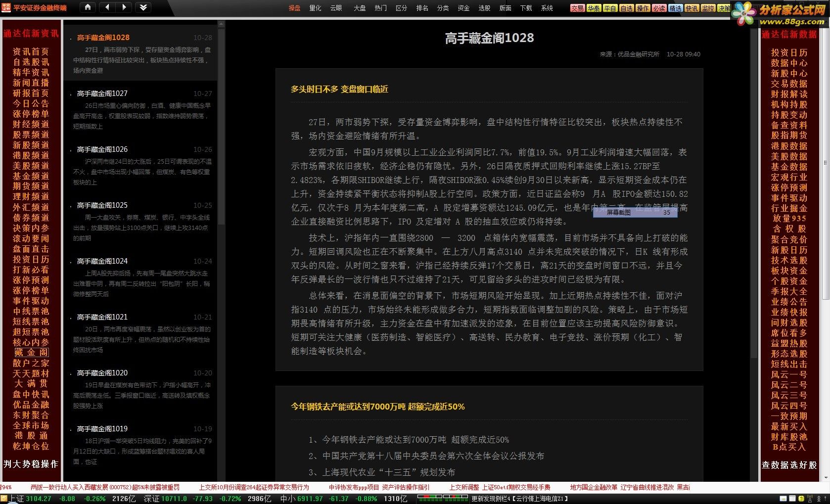The width and height of the screenshot is (830, 504).
Task: Click the 快讯 toolbar button
Action: point(692,8)
